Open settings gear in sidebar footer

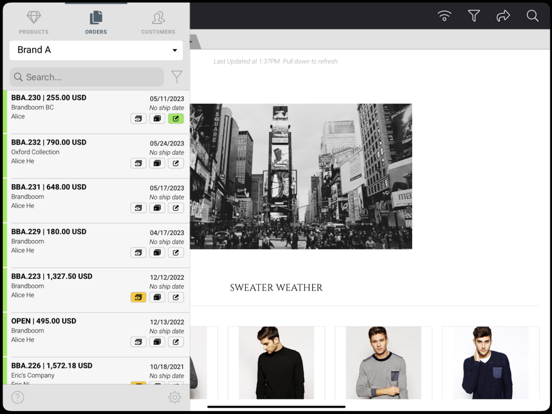click(x=175, y=397)
